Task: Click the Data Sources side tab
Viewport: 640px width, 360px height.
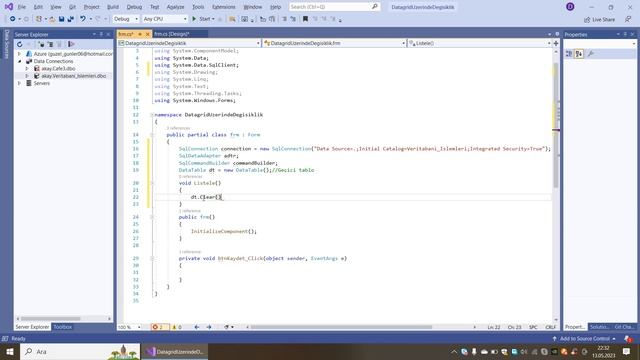Action: 6,44
